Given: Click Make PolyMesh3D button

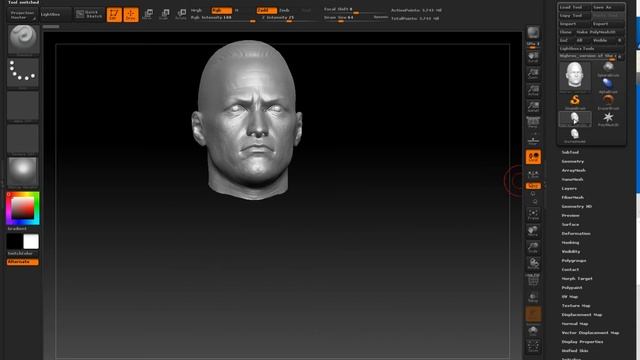Looking at the screenshot, I should point(599,32).
